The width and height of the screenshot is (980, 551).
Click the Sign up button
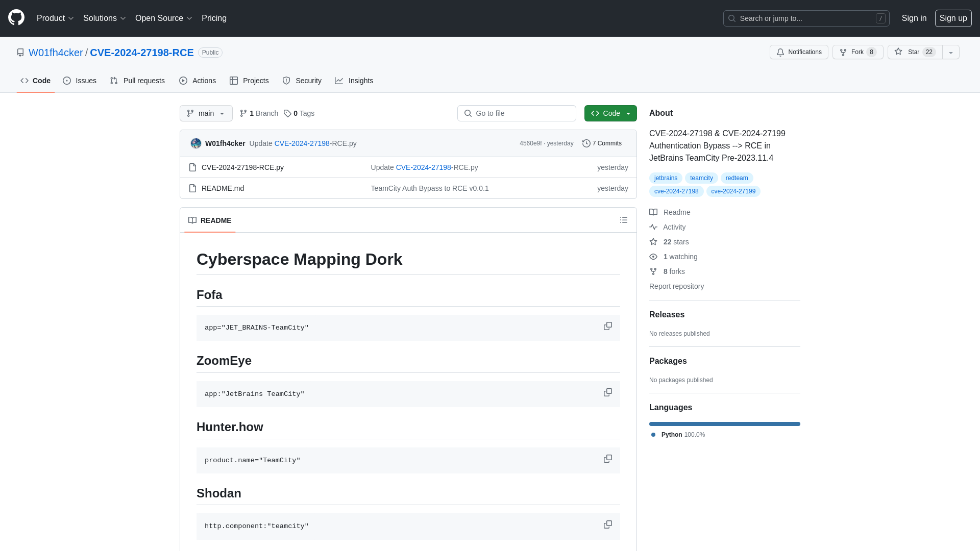tap(953, 18)
